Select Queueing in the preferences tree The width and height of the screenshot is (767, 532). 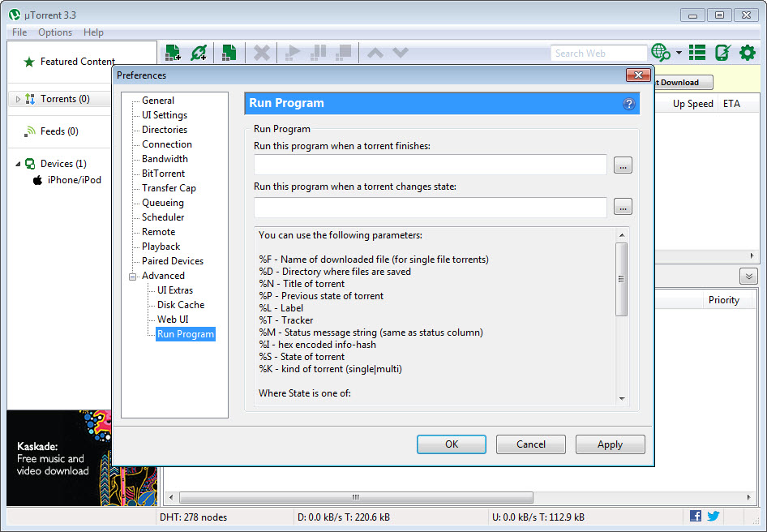coord(163,203)
